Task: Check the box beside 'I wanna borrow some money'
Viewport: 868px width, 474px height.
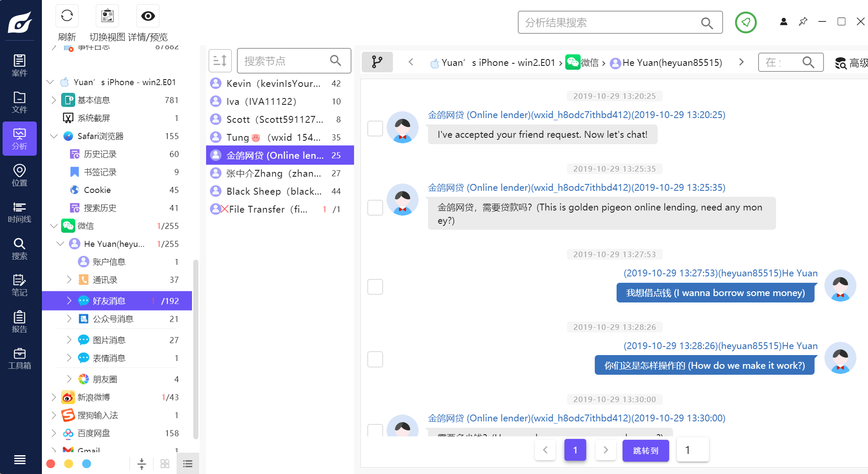Action: pos(375,287)
